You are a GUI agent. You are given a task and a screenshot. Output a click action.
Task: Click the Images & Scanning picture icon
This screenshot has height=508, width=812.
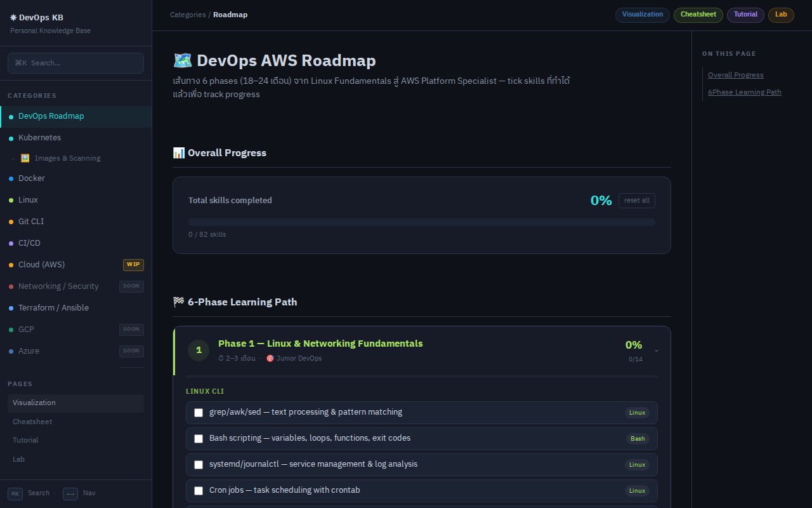[x=25, y=158]
